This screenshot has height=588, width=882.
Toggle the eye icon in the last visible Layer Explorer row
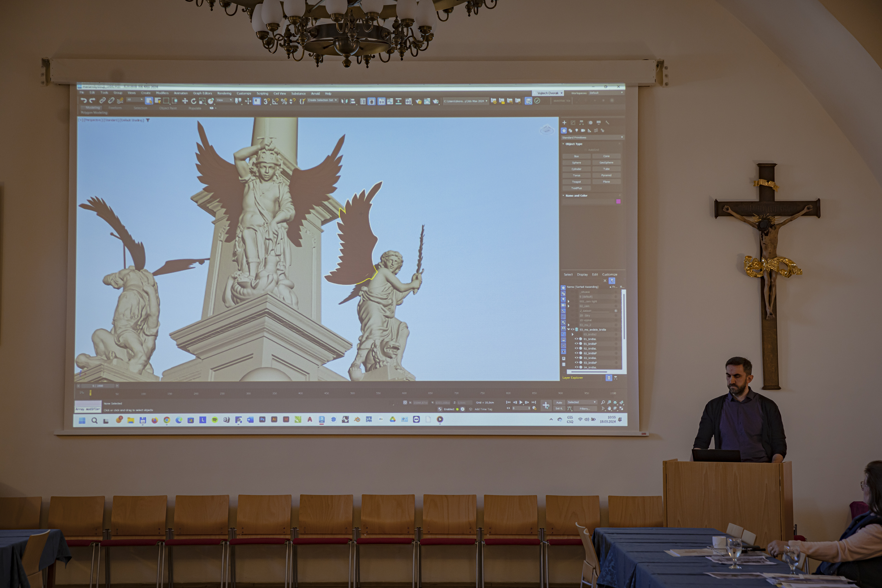point(577,367)
